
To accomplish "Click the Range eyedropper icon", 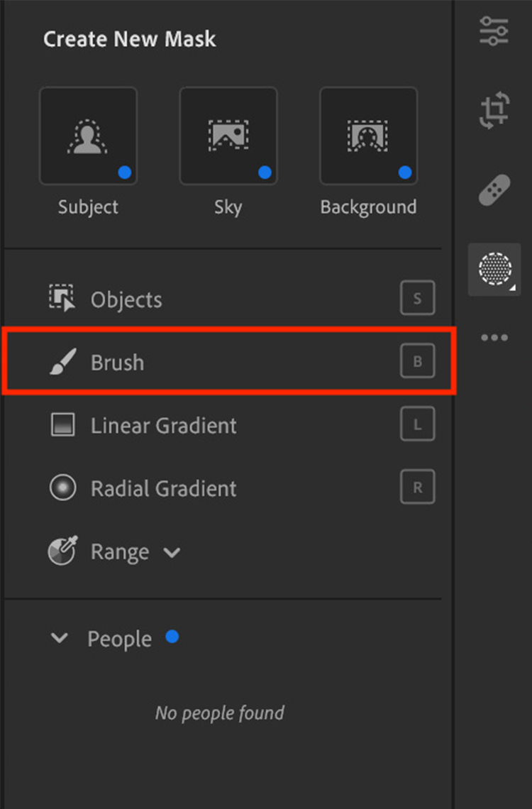I will (x=62, y=551).
